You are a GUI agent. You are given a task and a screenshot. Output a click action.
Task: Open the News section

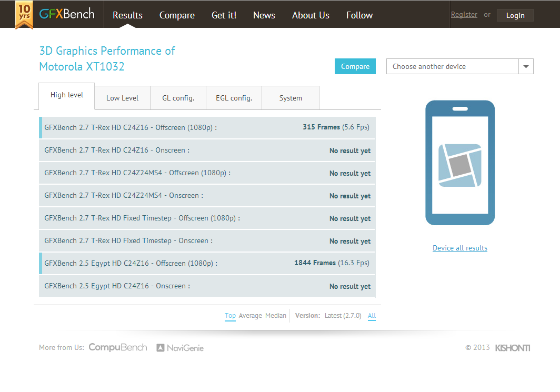click(x=264, y=15)
